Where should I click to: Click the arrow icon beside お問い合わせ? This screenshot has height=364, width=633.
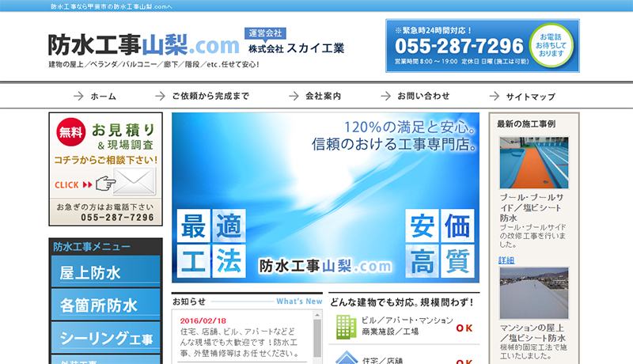tap(386, 96)
